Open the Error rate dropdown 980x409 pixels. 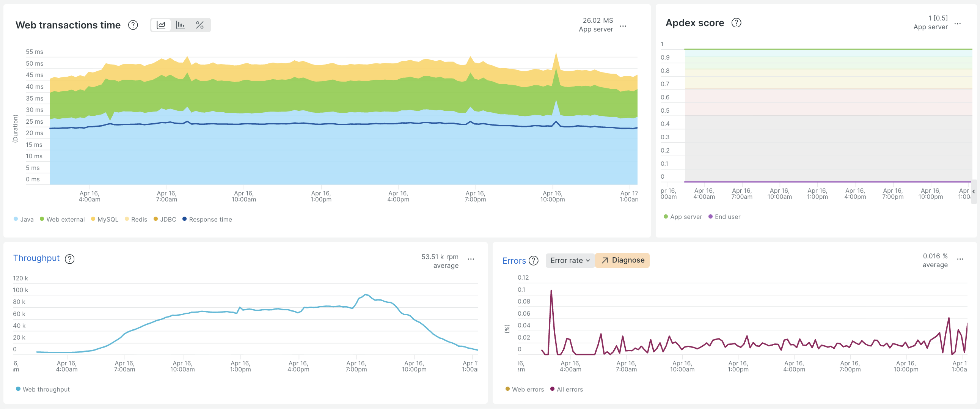(x=570, y=260)
